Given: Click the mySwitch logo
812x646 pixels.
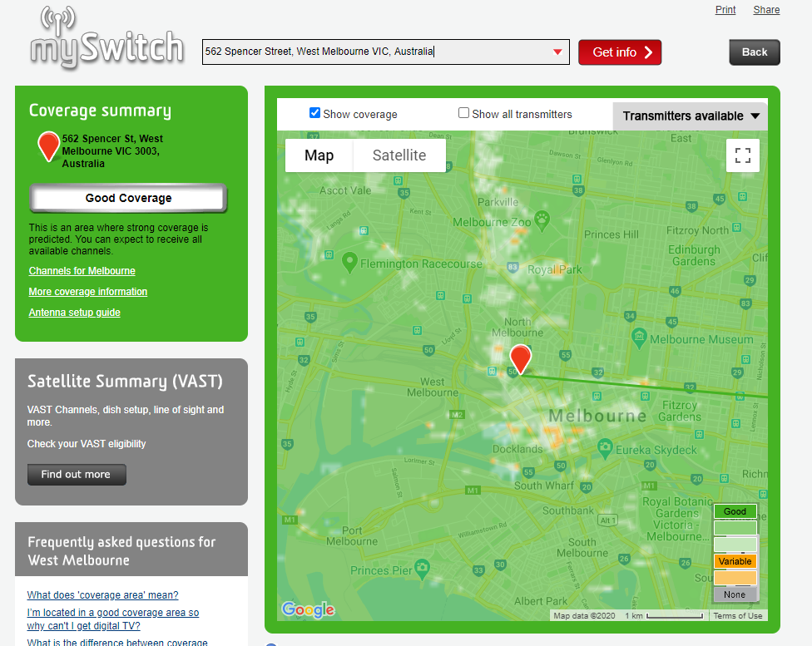Looking at the screenshot, I should point(106,37).
